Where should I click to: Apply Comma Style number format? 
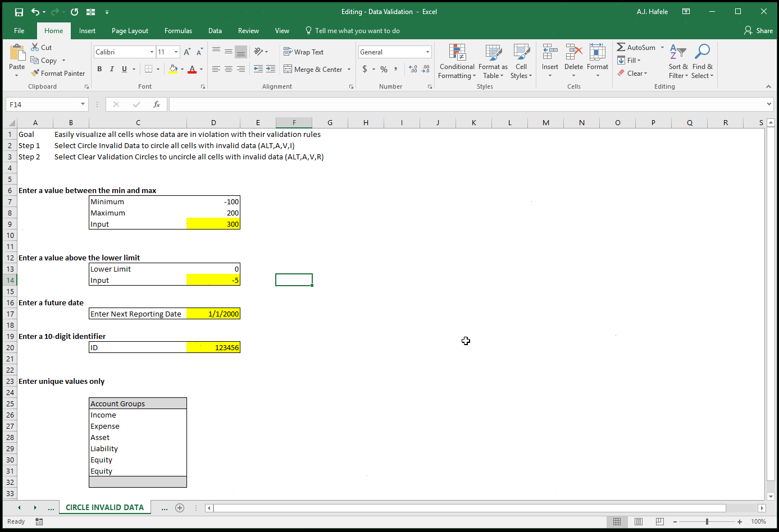pos(396,69)
